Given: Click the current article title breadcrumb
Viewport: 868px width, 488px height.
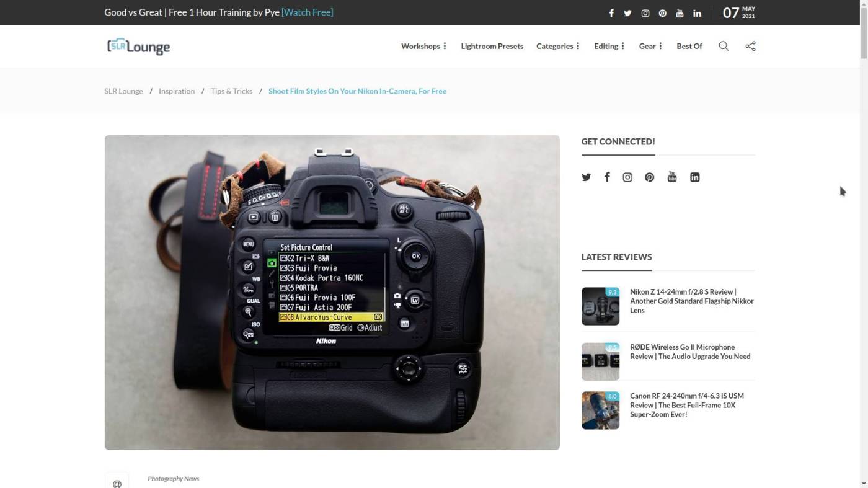Looking at the screenshot, I should [357, 91].
